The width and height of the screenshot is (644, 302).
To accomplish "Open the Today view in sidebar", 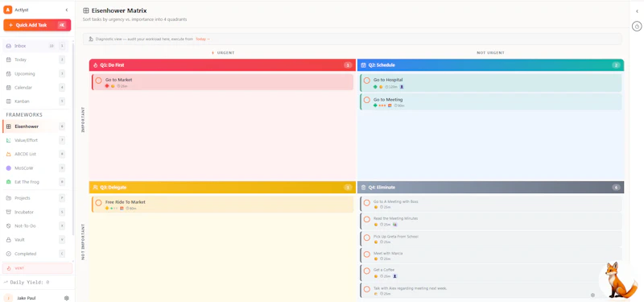I will tap(35, 60).
